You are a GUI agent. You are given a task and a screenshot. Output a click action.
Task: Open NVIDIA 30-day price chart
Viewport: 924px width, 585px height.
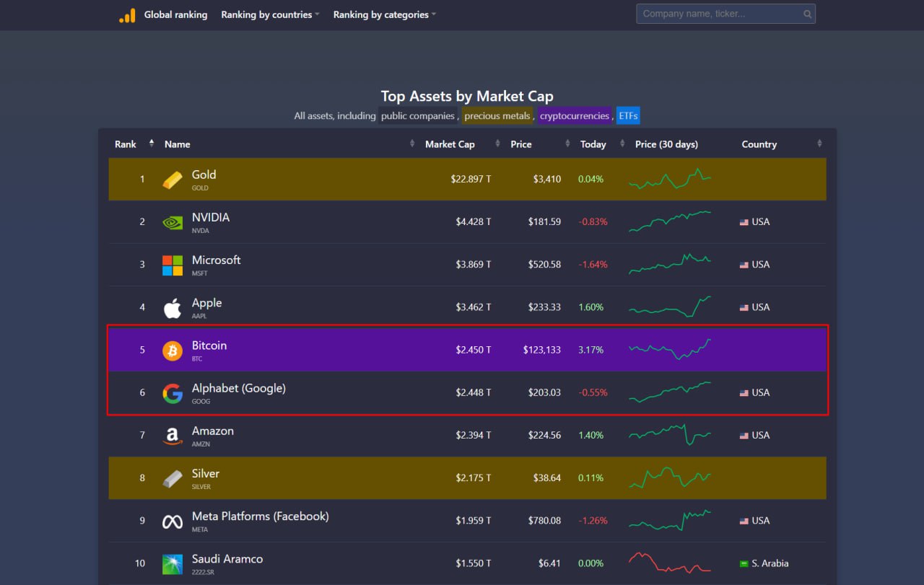670,221
